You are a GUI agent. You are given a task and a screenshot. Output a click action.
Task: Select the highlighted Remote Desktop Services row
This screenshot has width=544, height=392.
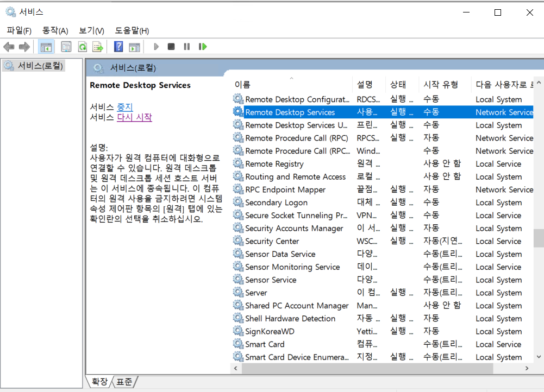[x=383, y=112]
